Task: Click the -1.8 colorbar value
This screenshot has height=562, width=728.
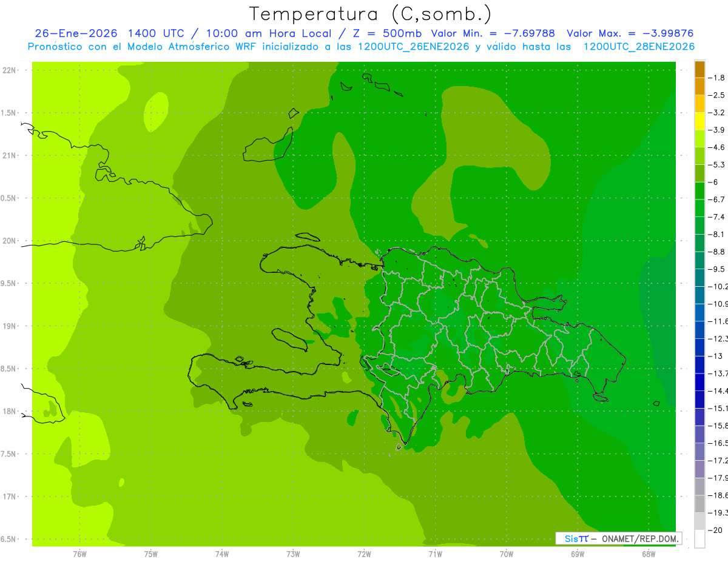Action: click(x=716, y=78)
